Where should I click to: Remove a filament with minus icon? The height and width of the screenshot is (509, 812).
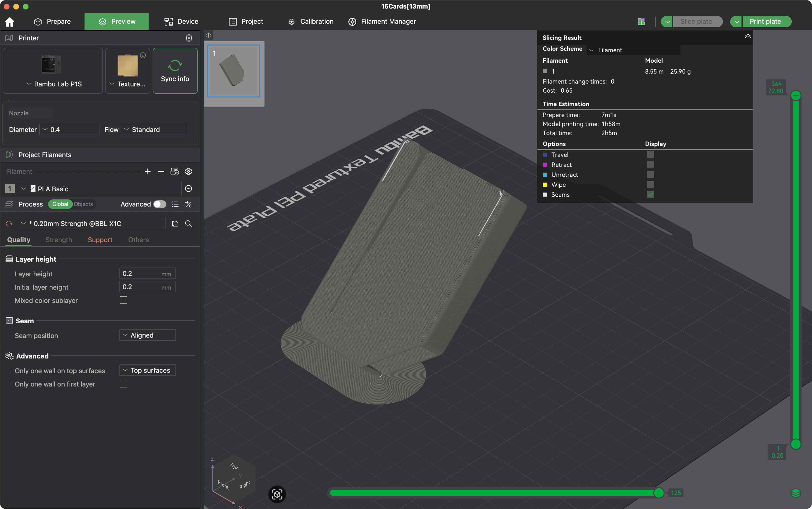(161, 171)
